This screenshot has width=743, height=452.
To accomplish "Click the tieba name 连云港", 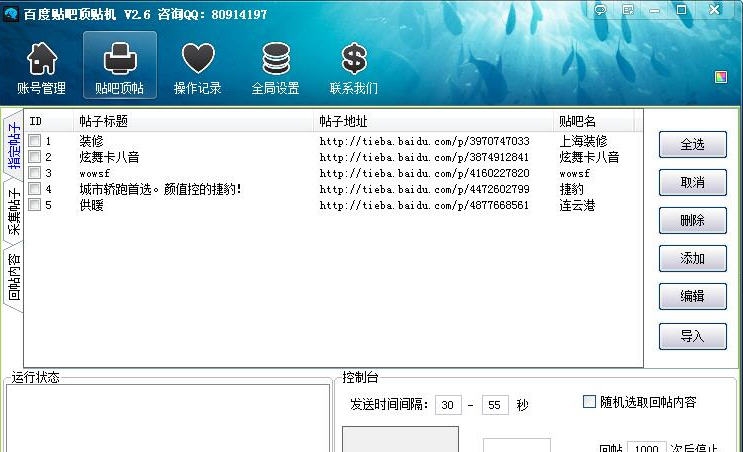I will pos(577,206).
